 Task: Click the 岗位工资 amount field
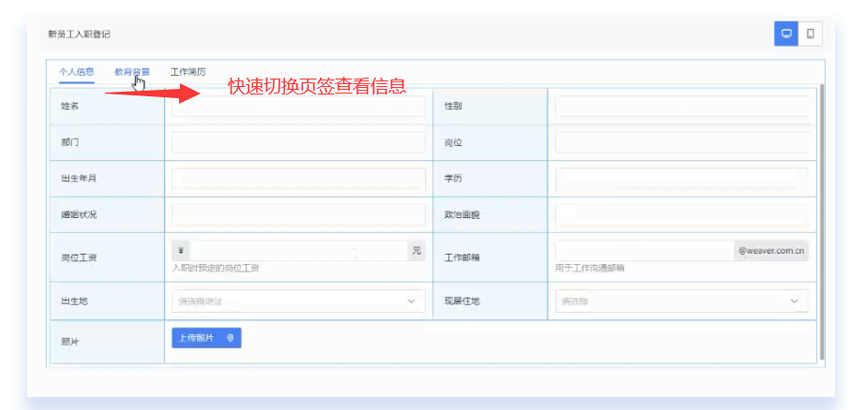point(298,251)
